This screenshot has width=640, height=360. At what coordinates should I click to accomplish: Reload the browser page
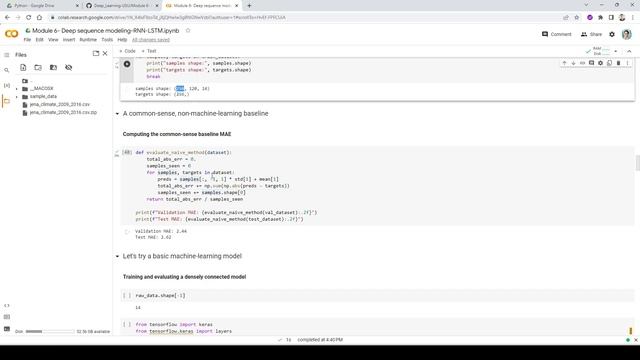tap(29, 18)
